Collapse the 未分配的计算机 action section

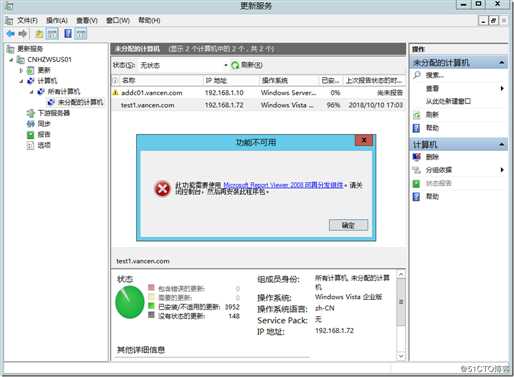pos(502,63)
